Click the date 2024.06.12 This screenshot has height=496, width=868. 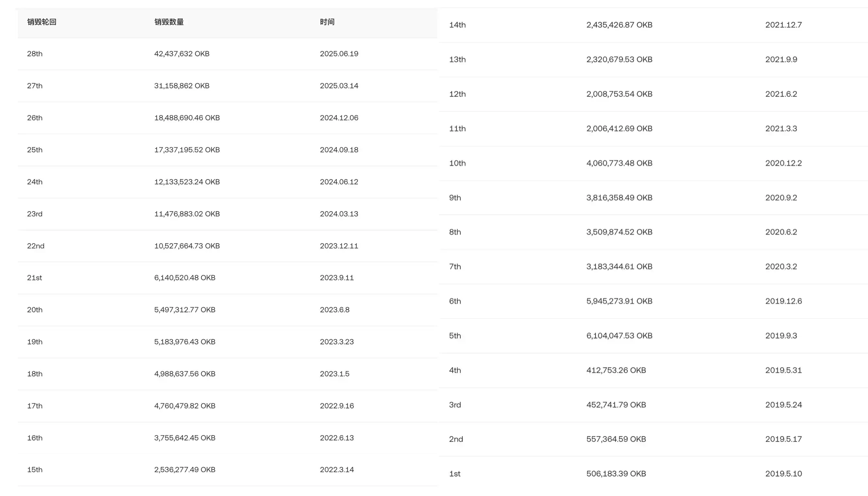[x=339, y=182]
